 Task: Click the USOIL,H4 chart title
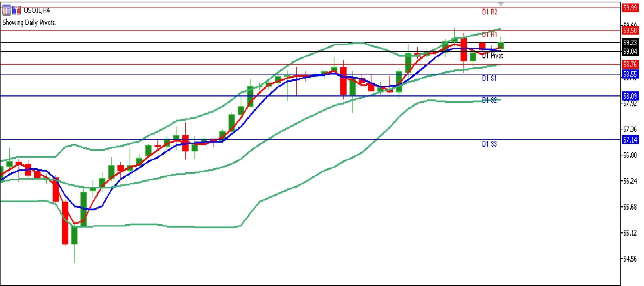(x=37, y=11)
